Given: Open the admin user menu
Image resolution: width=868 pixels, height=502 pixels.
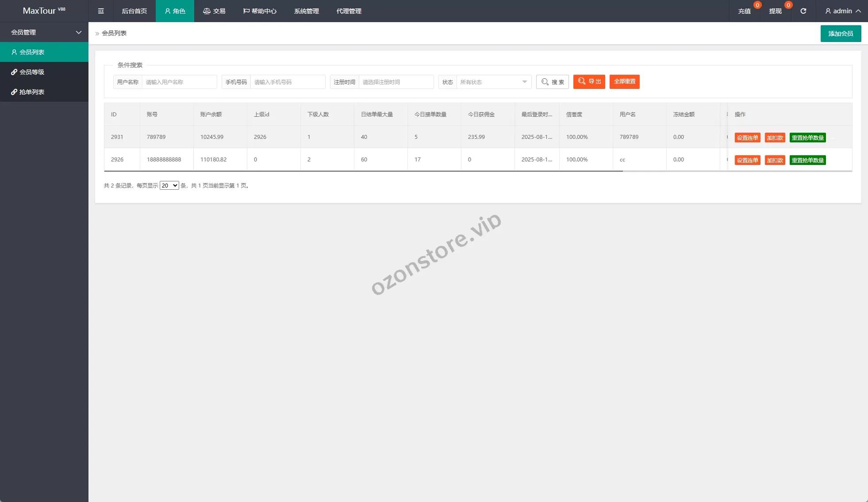Looking at the screenshot, I should (x=842, y=11).
